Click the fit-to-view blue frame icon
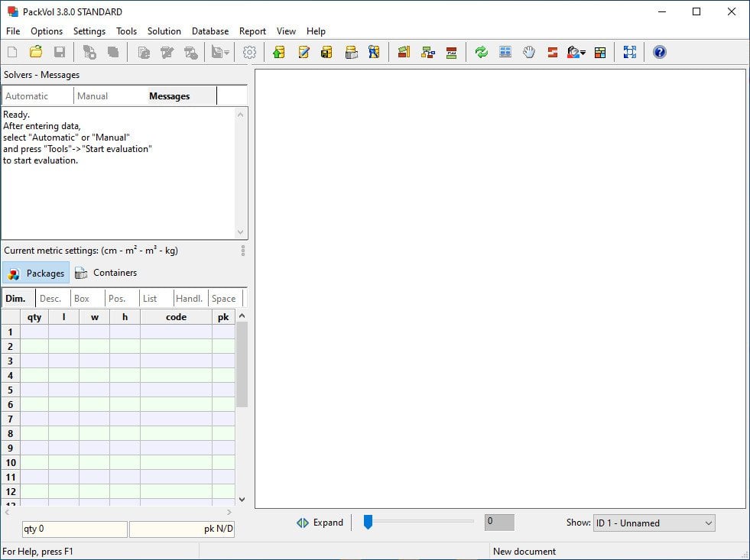The image size is (750, 560). (629, 52)
